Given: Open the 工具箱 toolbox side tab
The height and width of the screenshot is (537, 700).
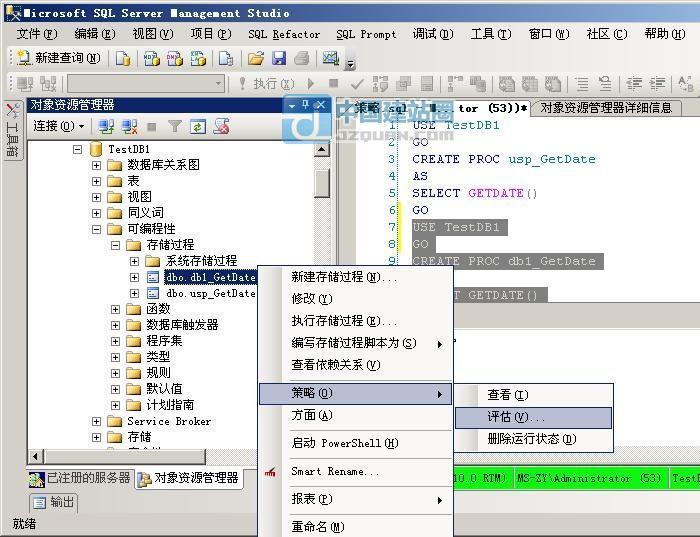Looking at the screenshot, I should (x=12, y=130).
